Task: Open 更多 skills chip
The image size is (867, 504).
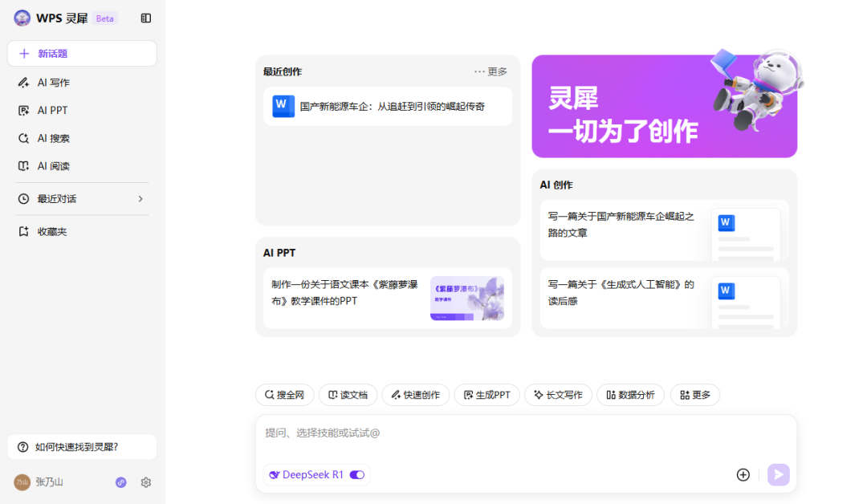Action: 695,395
